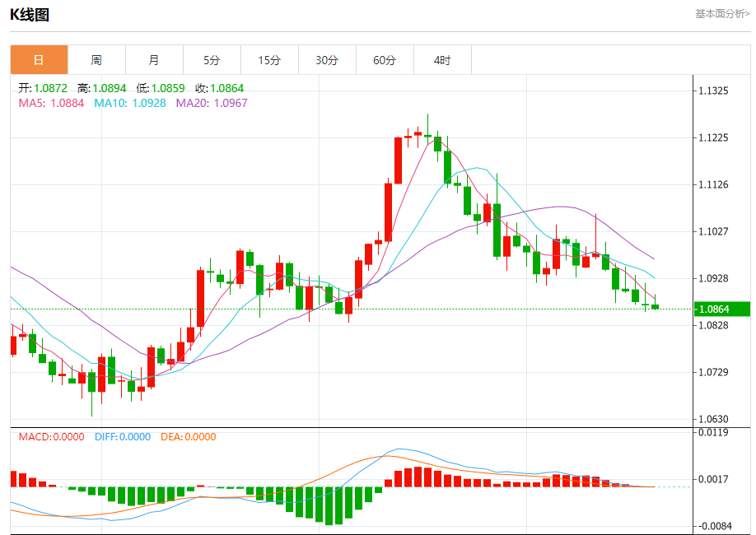Click the 1.1126 price axis label

coord(713,184)
